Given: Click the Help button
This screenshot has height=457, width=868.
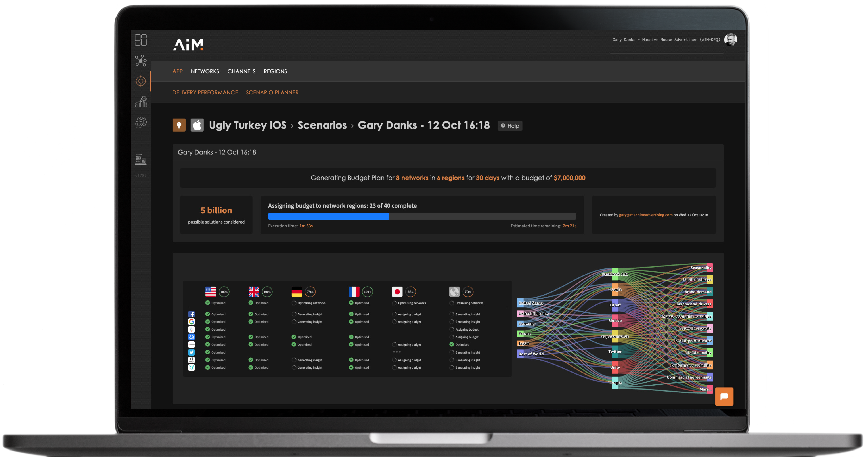Looking at the screenshot, I should coord(510,126).
